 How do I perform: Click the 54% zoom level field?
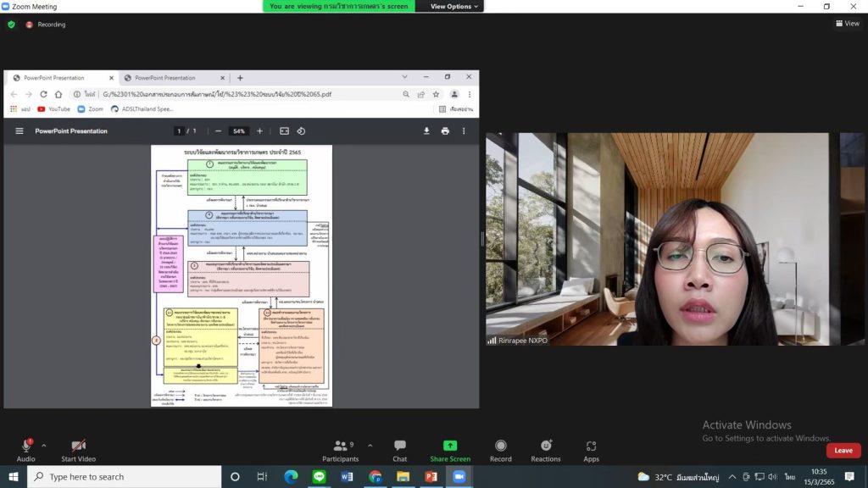(x=238, y=131)
